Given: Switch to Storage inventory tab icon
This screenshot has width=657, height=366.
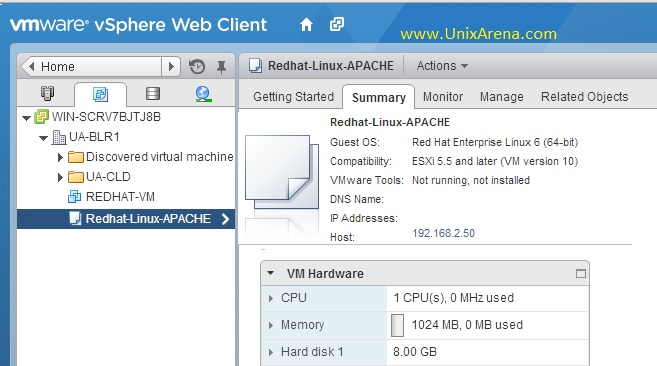Looking at the screenshot, I should (153, 93).
